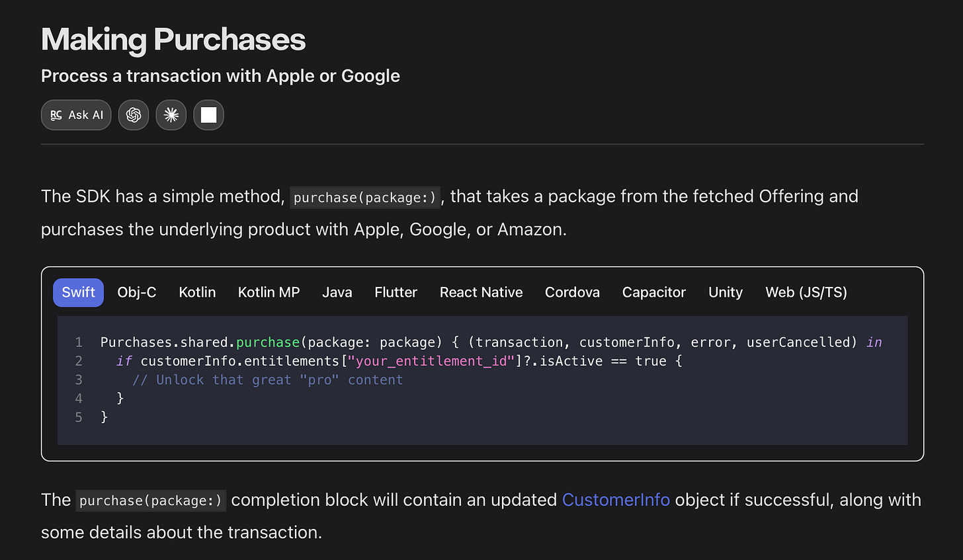Open the CustomerInfo link
963x560 pixels.
coord(616,500)
